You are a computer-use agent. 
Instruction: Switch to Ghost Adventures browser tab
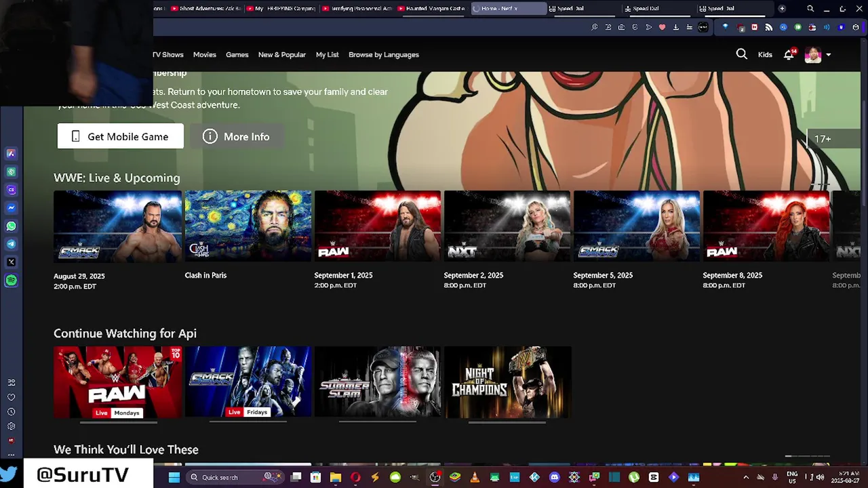[206, 9]
